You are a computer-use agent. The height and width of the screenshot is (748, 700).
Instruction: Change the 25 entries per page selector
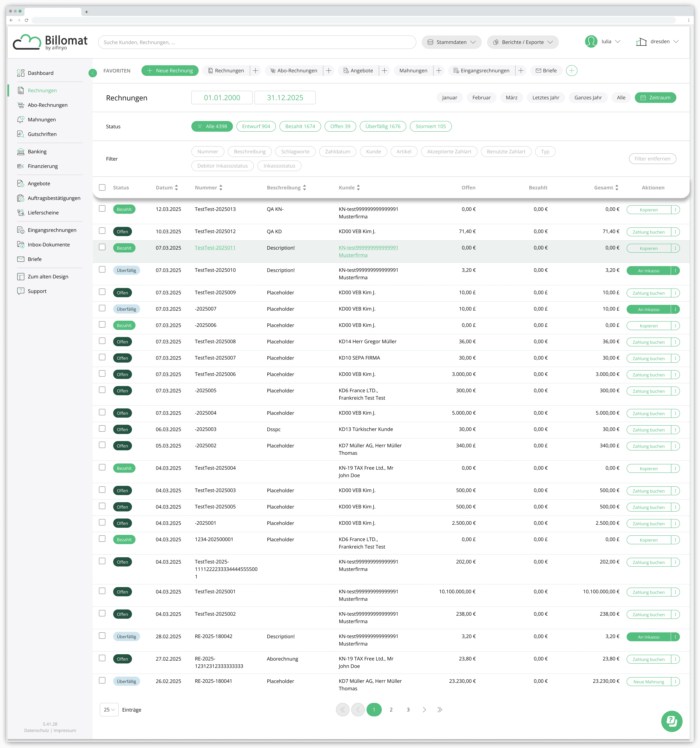[x=109, y=710]
